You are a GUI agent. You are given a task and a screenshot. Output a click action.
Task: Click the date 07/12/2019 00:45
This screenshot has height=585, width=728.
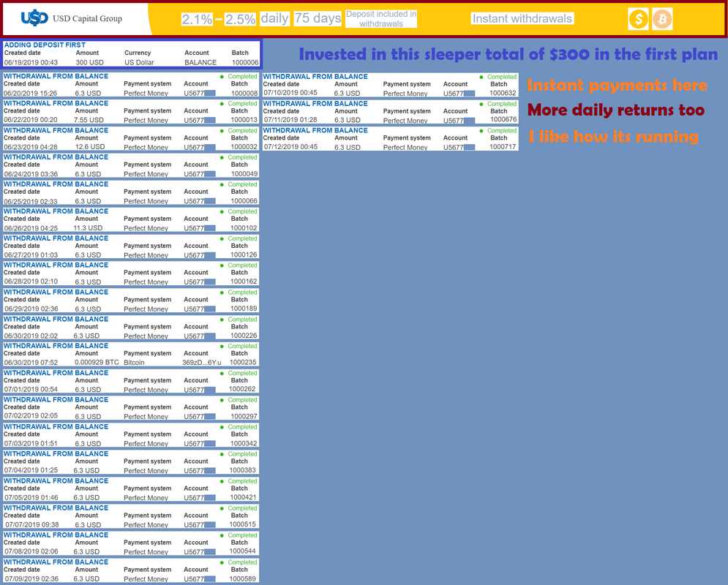click(290, 146)
